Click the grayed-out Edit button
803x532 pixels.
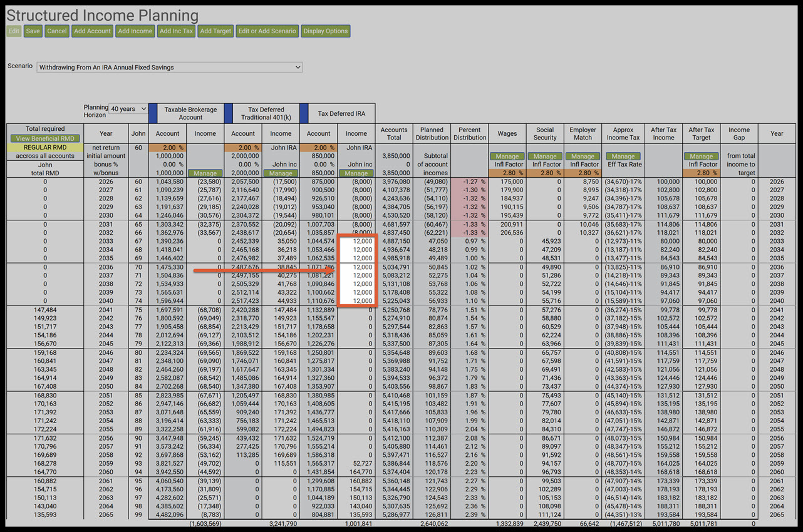click(14, 31)
